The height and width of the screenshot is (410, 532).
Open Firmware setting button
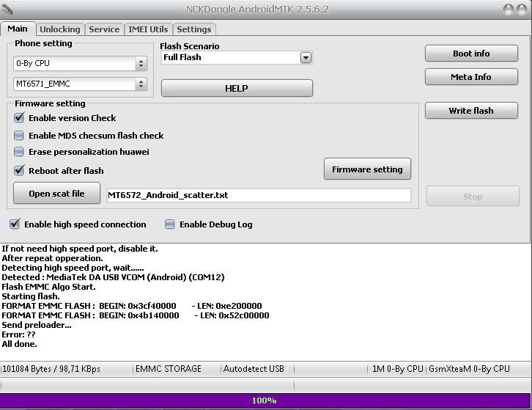[367, 169]
